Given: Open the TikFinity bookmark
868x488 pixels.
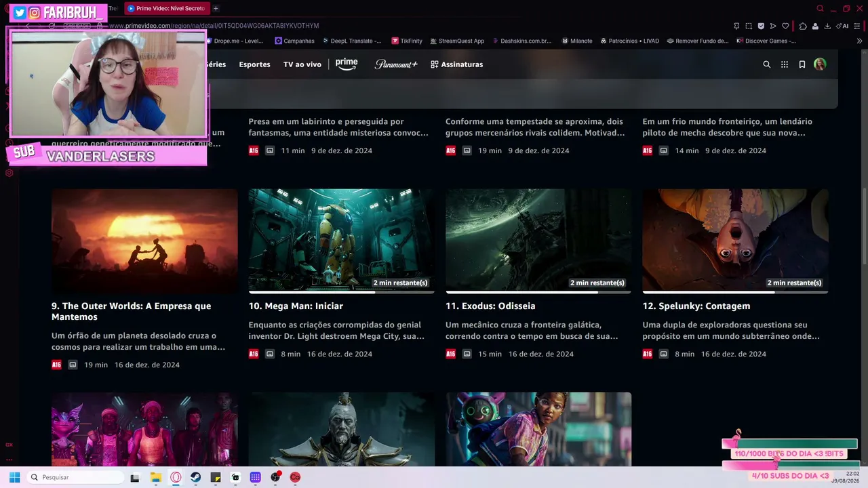Looking at the screenshot, I should (407, 41).
